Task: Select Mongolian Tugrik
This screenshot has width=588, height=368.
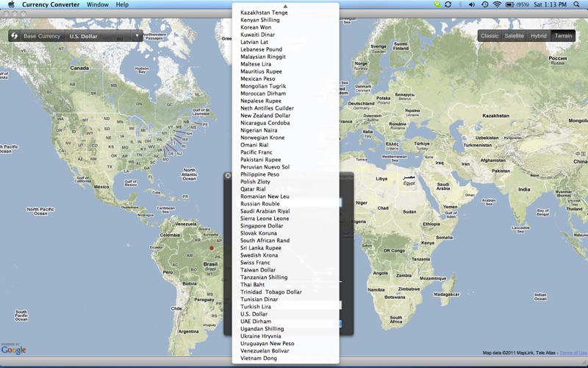Action: (286, 86)
